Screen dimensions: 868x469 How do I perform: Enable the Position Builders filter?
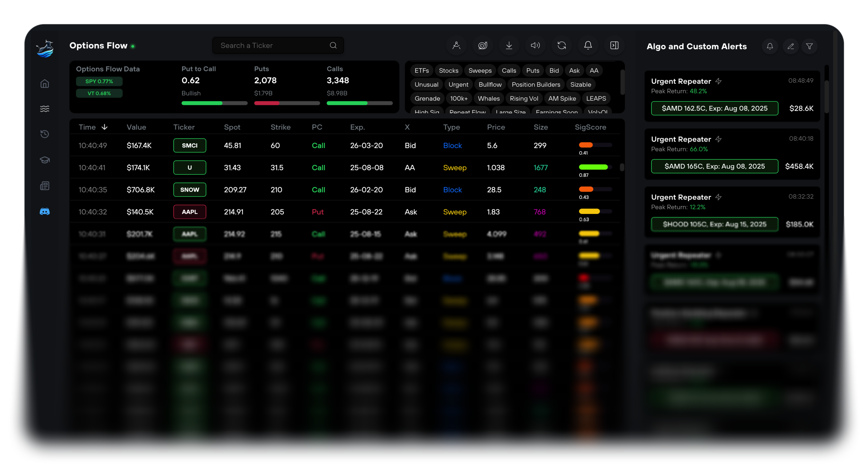click(x=536, y=85)
